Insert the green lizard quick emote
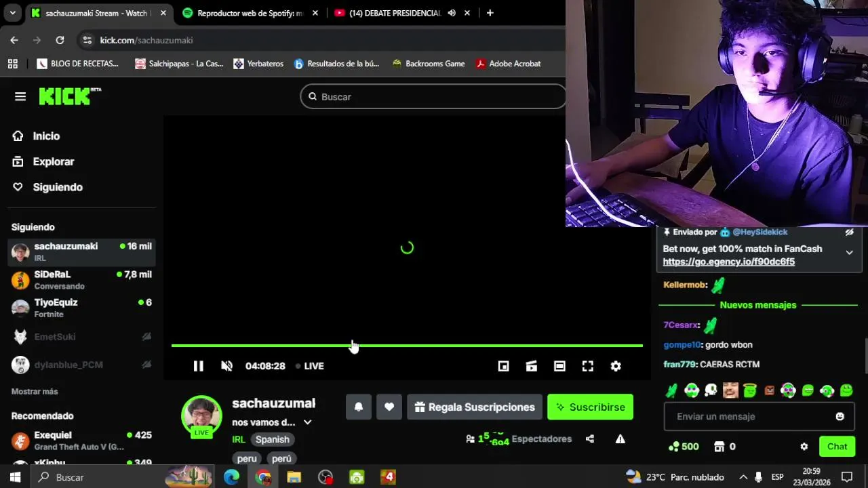The height and width of the screenshot is (488, 868). pos(671,390)
